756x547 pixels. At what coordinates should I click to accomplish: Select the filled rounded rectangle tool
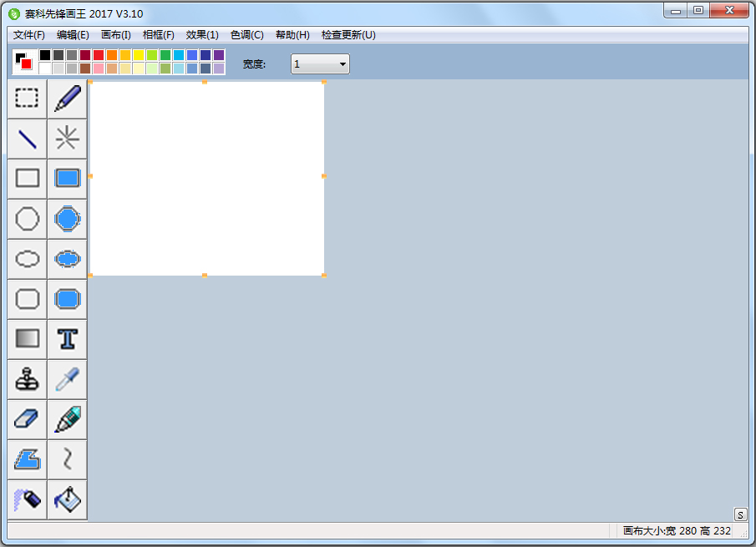point(67,299)
